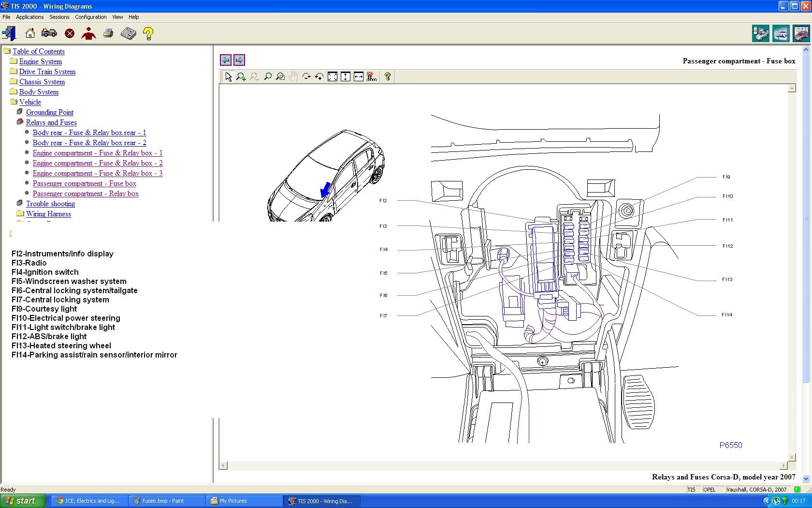Open the vehicle selection car icon
812x508 pixels.
click(x=49, y=33)
